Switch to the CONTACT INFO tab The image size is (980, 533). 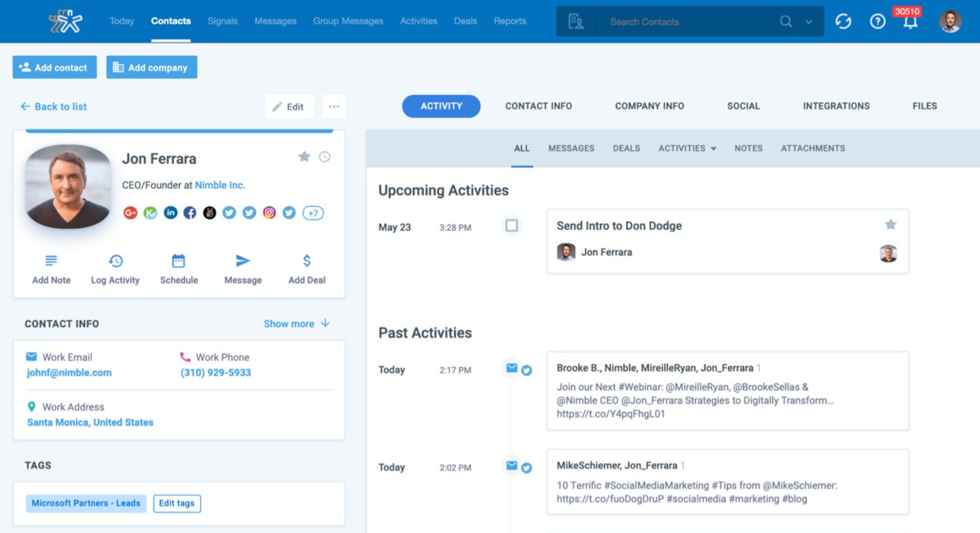pos(539,106)
